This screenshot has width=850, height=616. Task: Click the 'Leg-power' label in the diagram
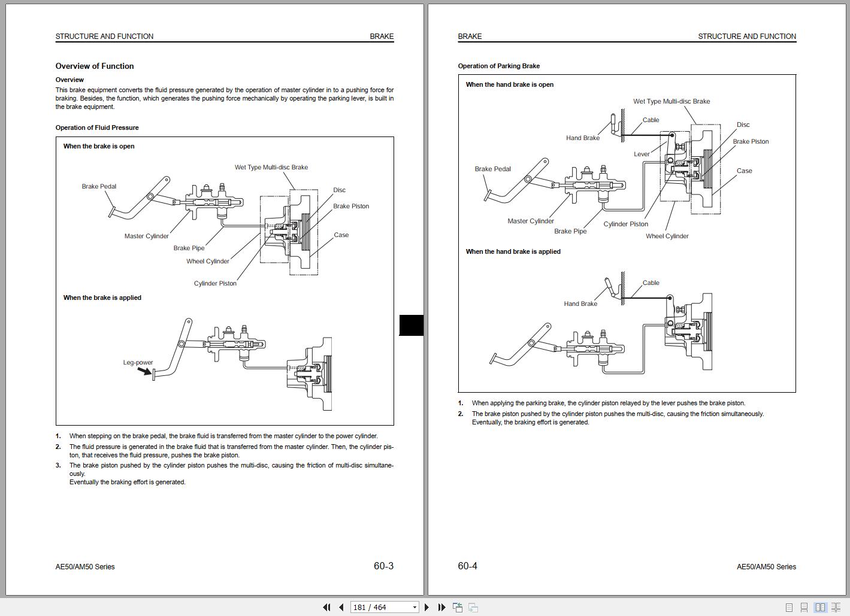(x=138, y=362)
